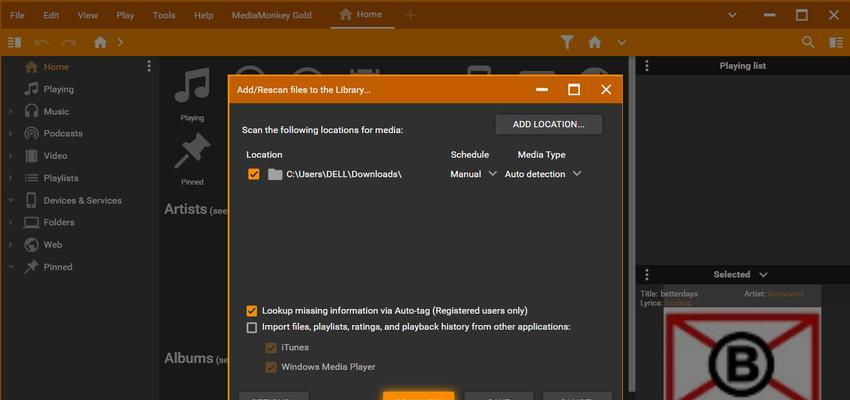Select the Pinned pushpin icon in the sidebar

coord(31,267)
